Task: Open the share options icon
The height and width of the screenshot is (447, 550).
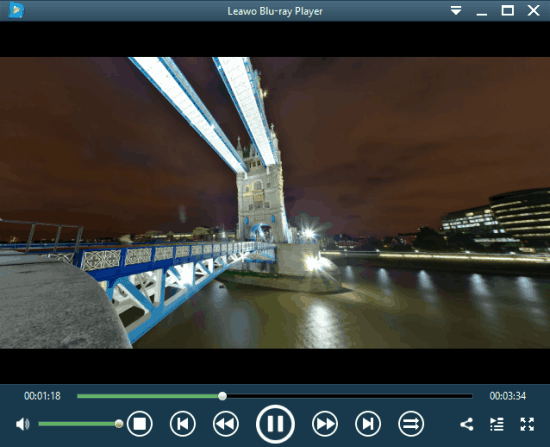Action: click(x=467, y=424)
